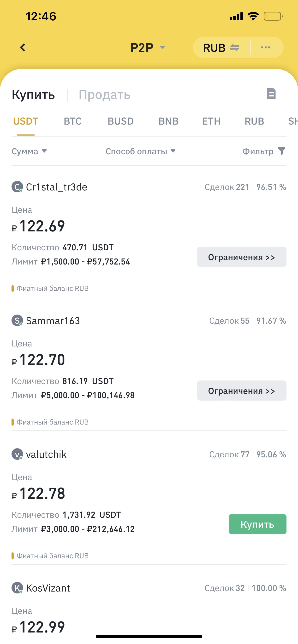Viewport: 298px width, 644px height.
Task: Open the Sammar163 seller name
Action: pyautogui.click(x=53, y=321)
